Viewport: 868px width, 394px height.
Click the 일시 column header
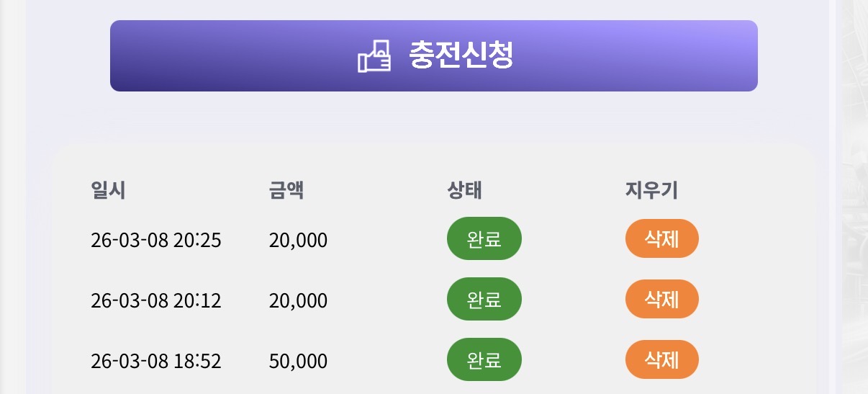pos(108,191)
